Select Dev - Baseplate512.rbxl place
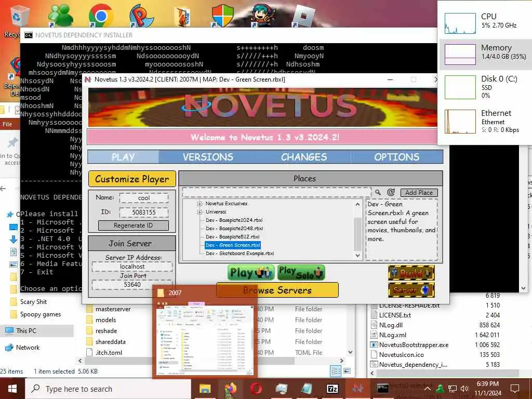 (232, 237)
